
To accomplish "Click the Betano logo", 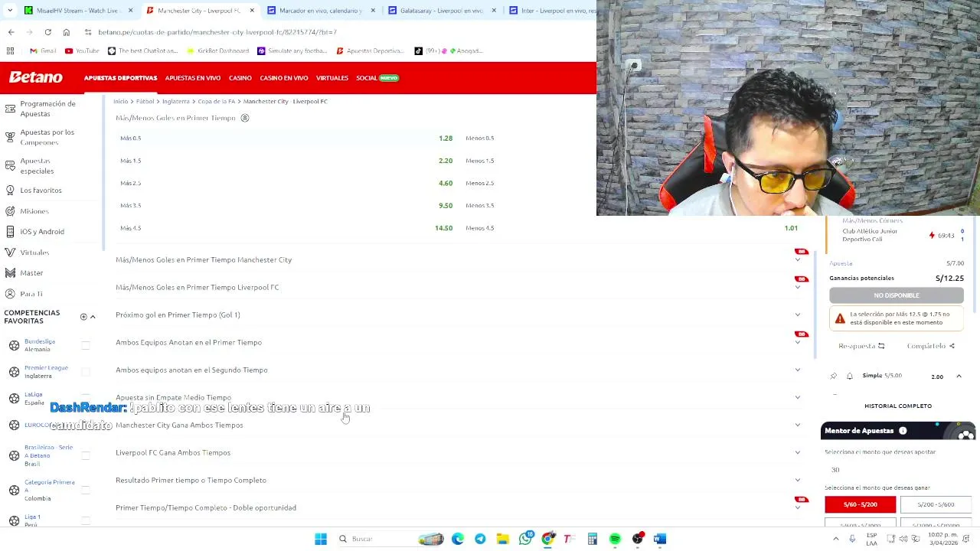I will [35, 77].
